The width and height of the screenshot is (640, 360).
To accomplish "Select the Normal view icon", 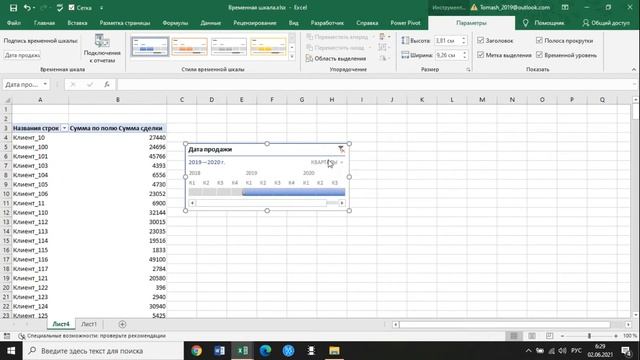I will point(513,336).
